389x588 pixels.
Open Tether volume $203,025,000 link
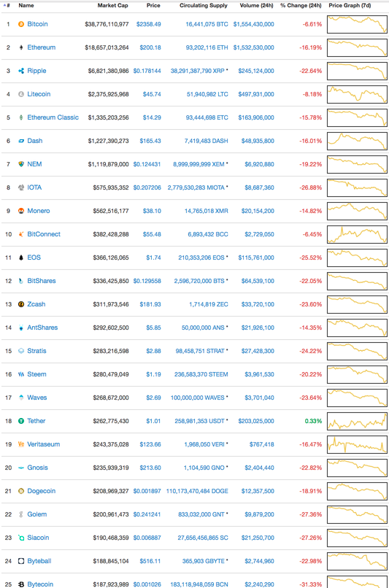[256, 421]
